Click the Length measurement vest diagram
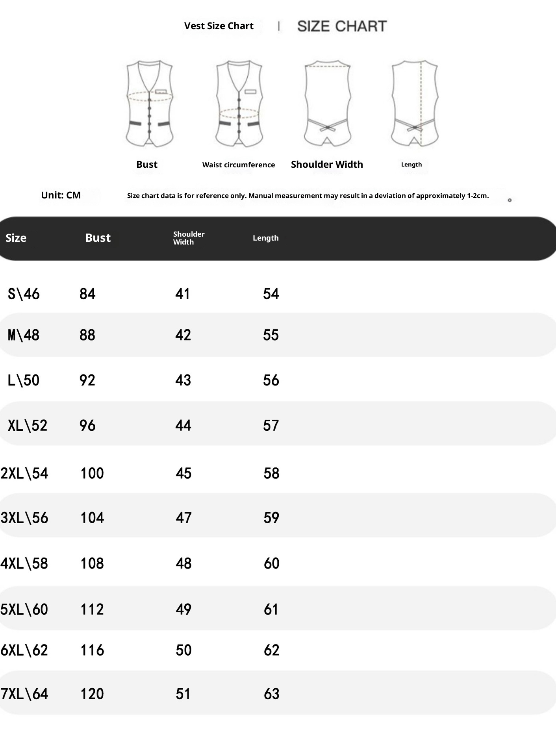The height and width of the screenshot is (756, 556). point(415,104)
